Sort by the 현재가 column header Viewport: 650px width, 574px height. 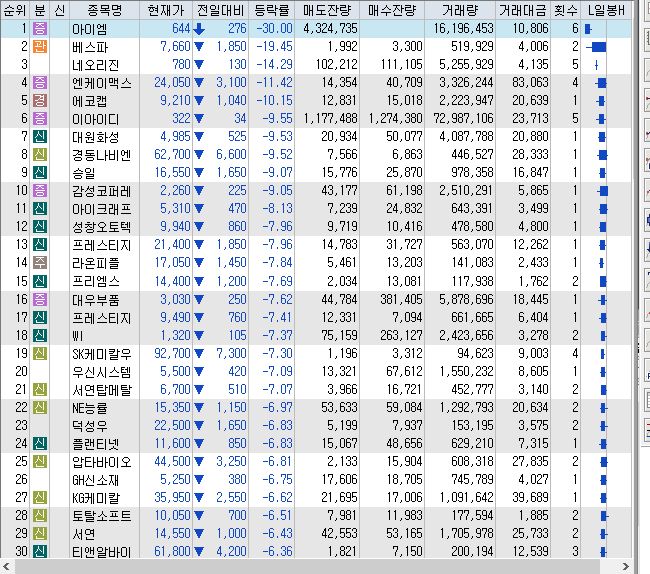point(166,10)
